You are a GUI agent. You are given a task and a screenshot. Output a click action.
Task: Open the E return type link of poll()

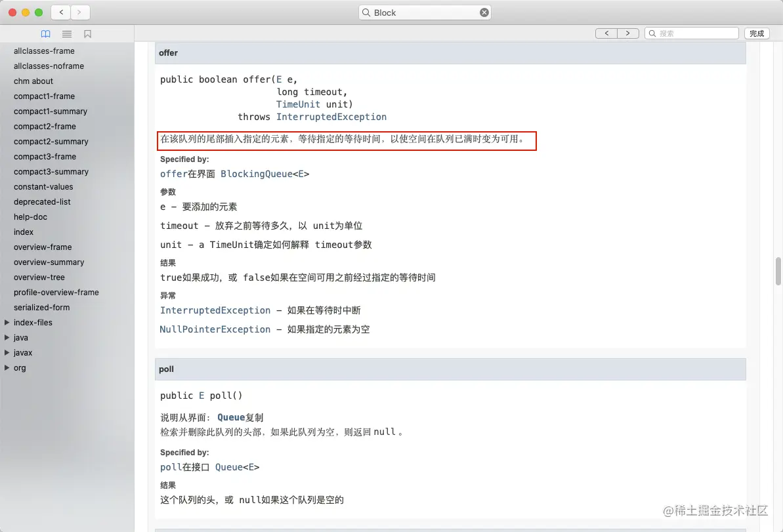coord(201,396)
